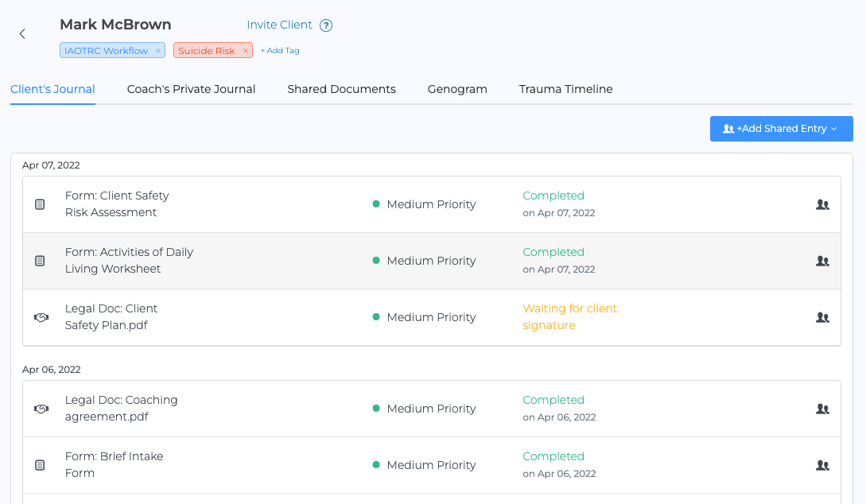The image size is (866, 504).
Task: Click Medium Priority on Client Safety Plan.pdf row
Action: point(431,317)
